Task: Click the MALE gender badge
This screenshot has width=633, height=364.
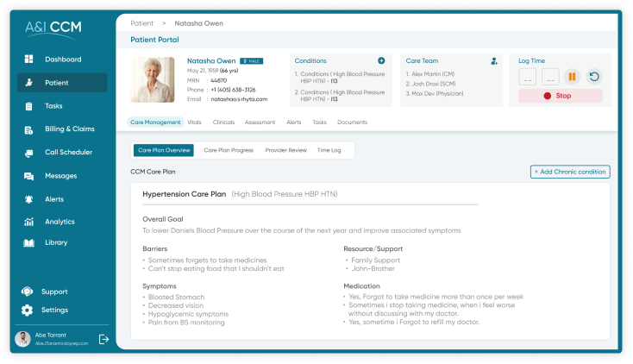Action: point(252,61)
